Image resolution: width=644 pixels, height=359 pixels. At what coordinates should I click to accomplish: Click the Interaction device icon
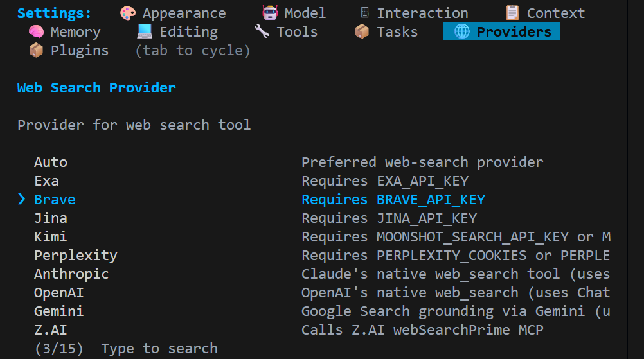(364, 13)
